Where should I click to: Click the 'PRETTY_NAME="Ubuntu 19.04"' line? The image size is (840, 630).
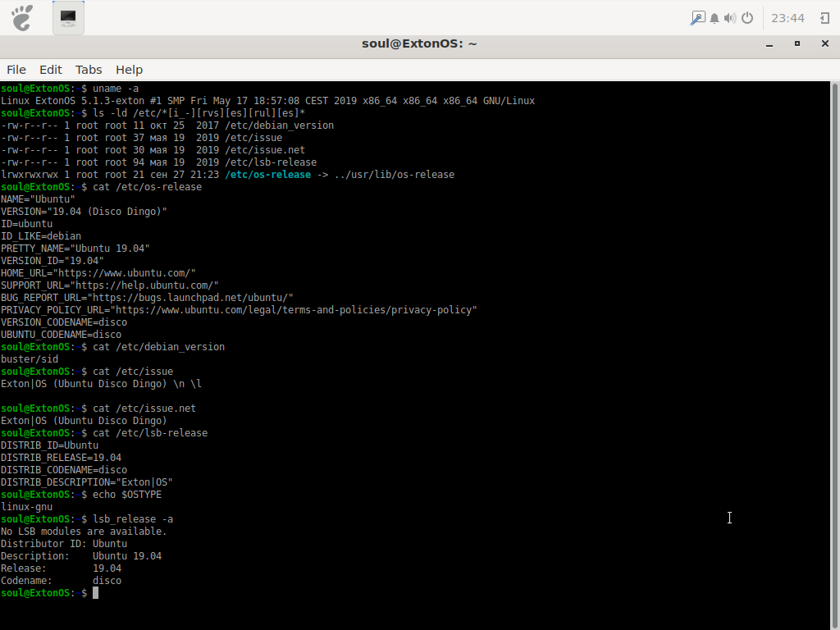point(75,249)
